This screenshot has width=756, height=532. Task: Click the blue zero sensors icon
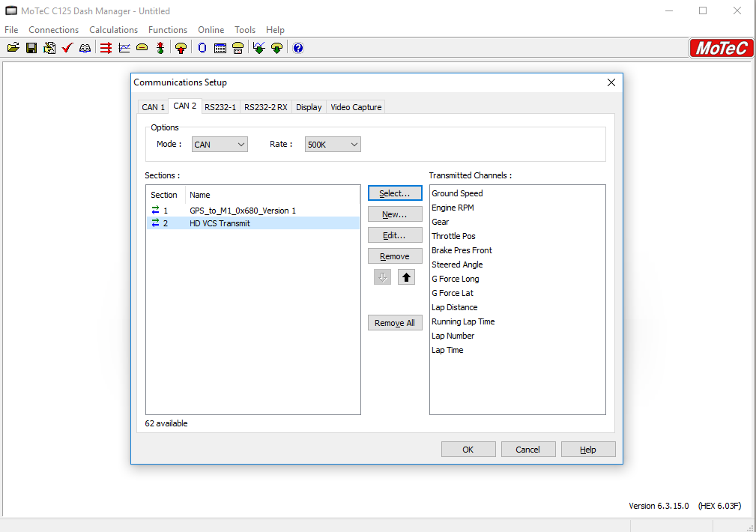click(x=202, y=48)
